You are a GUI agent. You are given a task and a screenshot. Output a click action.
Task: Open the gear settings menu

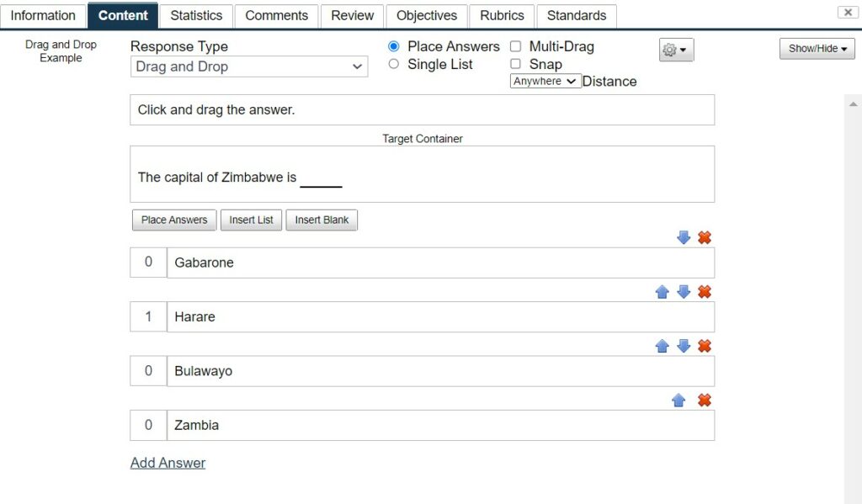pyautogui.click(x=676, y=50)
